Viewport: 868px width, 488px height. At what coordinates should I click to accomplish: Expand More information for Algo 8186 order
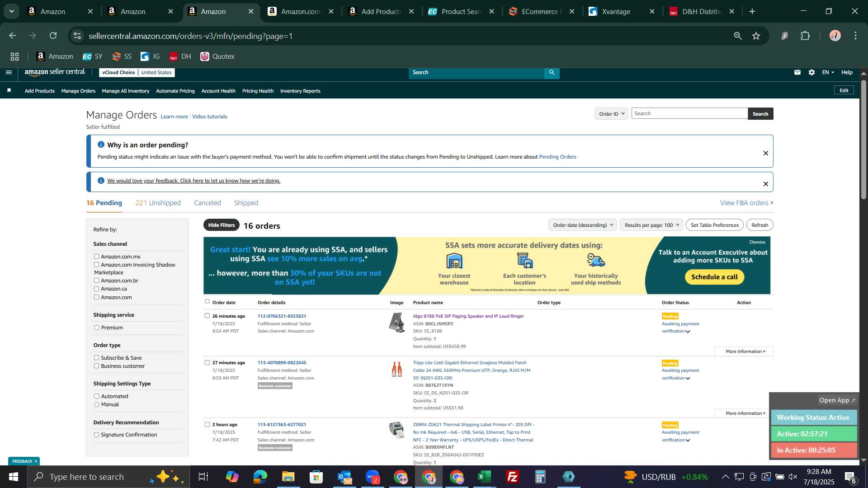745,352
